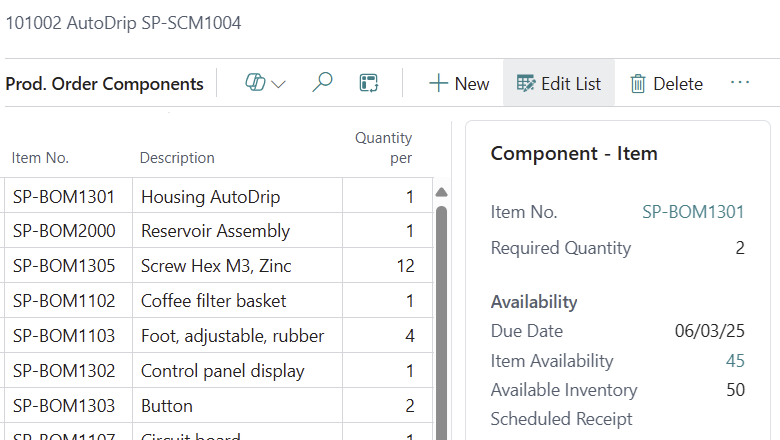780x440 pixels.
Task: Click the Item Availability value 45
Action: click(735, 361)
